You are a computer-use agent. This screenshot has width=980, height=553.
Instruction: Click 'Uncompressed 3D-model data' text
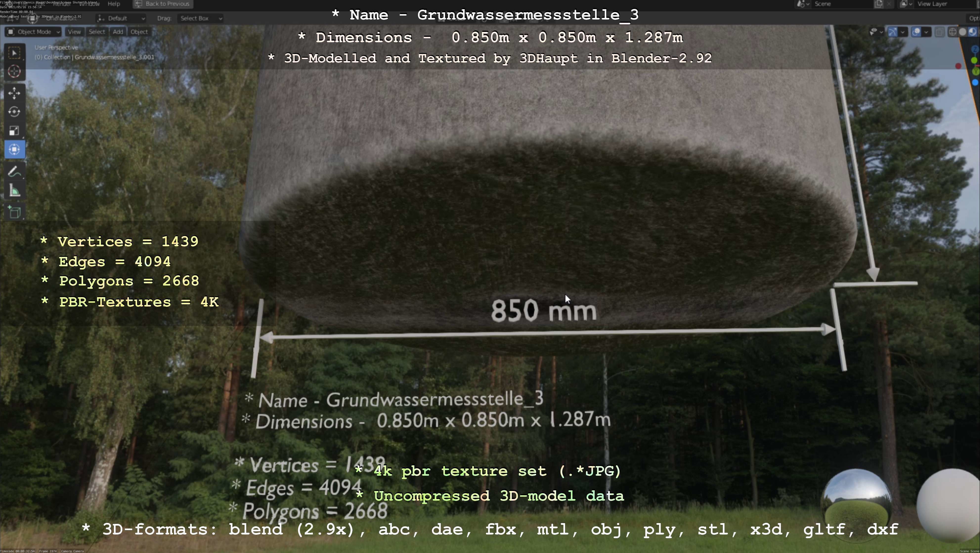click(499, 496)
